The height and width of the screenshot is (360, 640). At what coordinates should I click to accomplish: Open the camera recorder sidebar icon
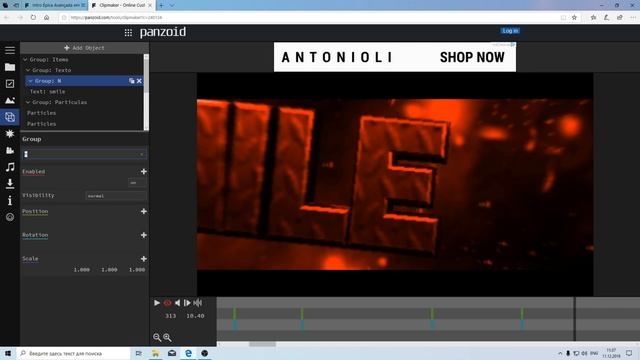tap(10, 151)
